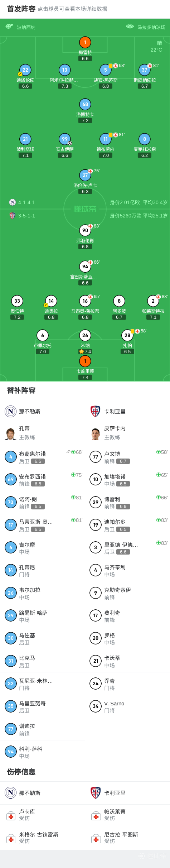Open substitute 布翁焦尔诺 number 4 entry
Viewport: 170px width, 868px height.
tap(43, 457)
